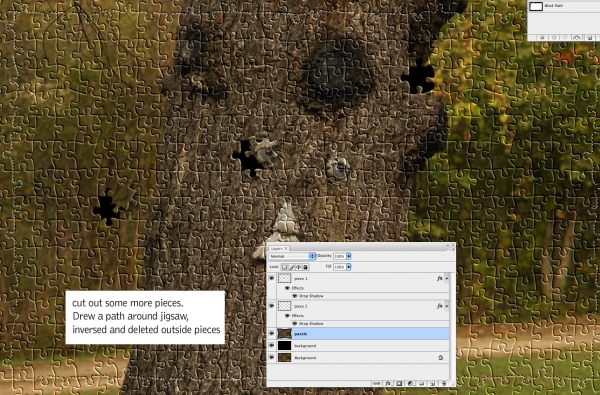Screen dimensions: 600x395
Task: Hide Drop Shadow of the piece 2 layer
Action: 295,323
